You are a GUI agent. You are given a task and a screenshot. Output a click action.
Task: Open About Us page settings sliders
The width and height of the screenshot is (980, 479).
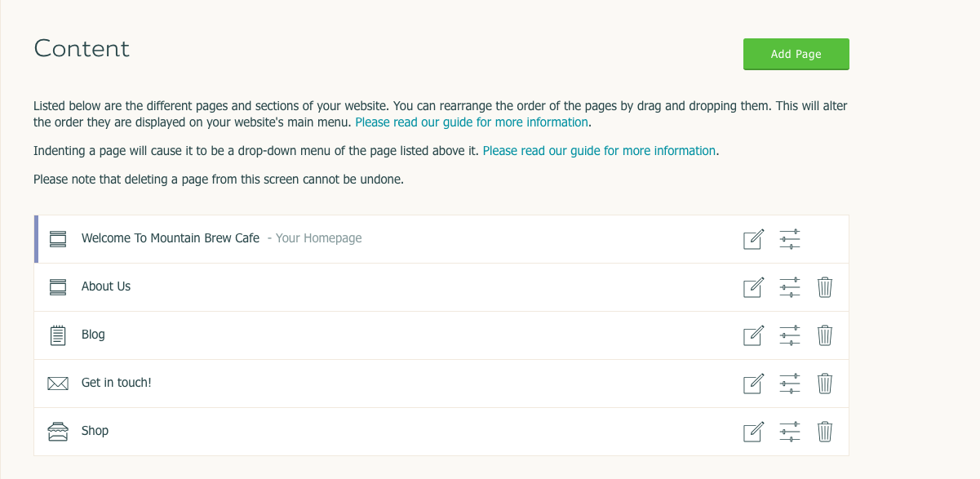coord(790,287)
